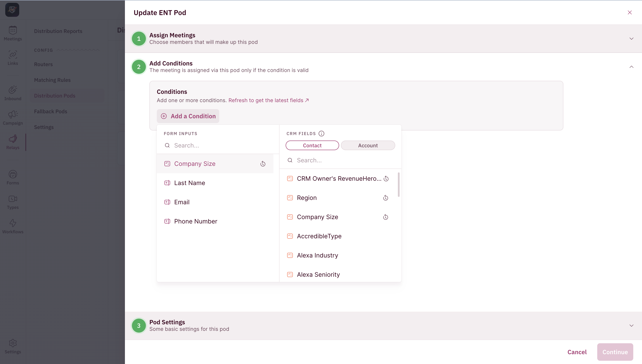This screenshot has width=642, height=364.
Task: Open Distribution Reports menu item
Action: click(58, 31)
